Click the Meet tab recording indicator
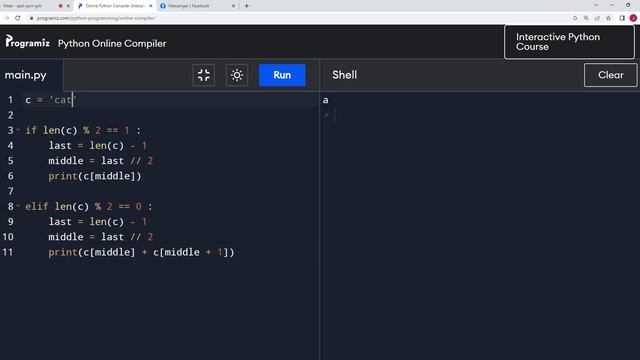The image size is (640, 360). [60, 6]
